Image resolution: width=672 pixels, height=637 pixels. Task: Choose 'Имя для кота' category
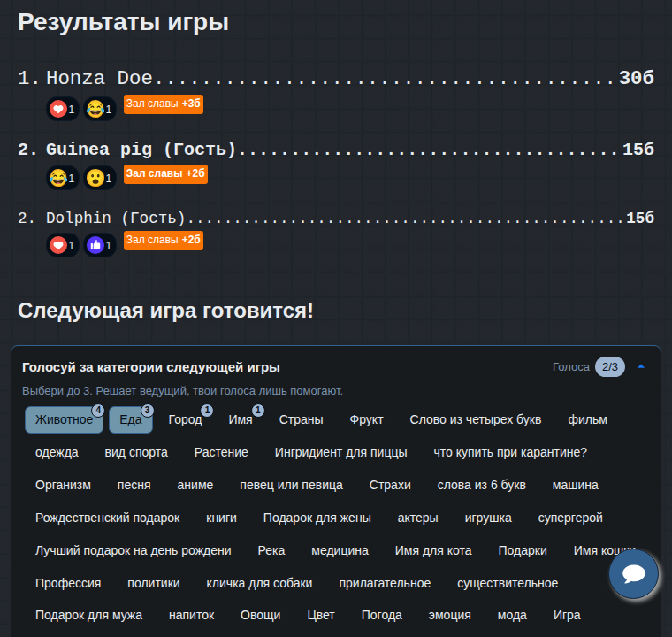(433, 550)
